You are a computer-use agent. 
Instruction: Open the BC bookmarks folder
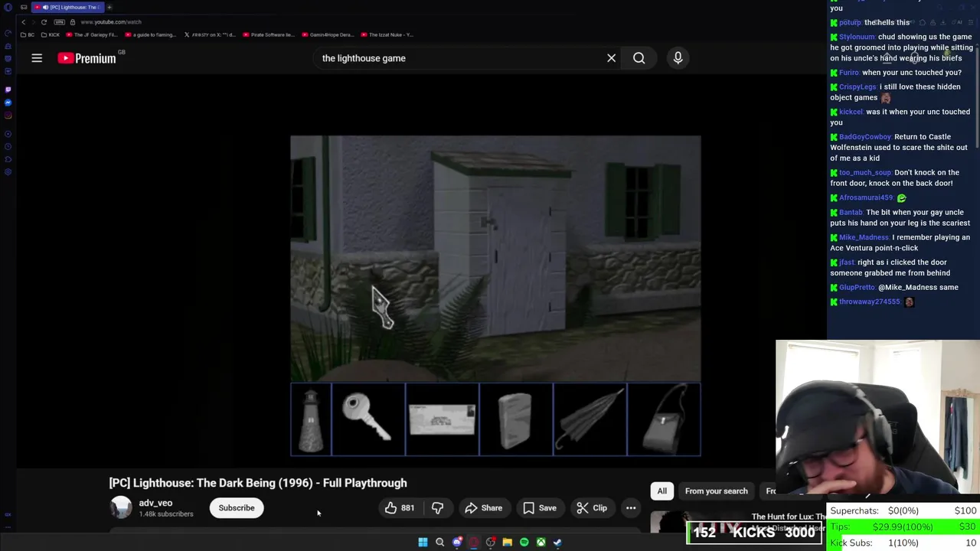pyautogui.click(x=28, y=34)
